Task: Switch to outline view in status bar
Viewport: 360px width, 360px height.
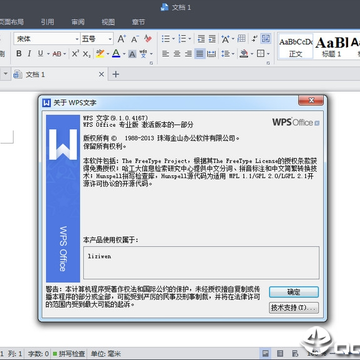Action: 280,353
